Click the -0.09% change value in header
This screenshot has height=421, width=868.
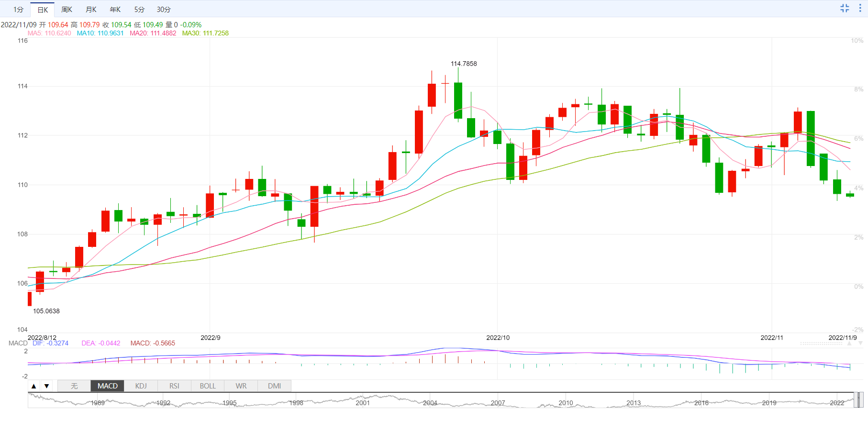pyautogui.click(x=191, y=25)
